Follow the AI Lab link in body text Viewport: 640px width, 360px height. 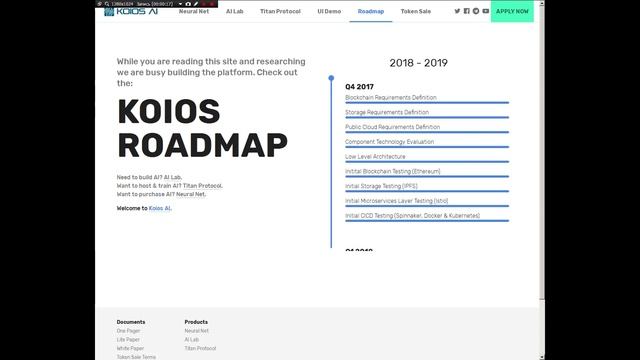click(x=172, y=177)
